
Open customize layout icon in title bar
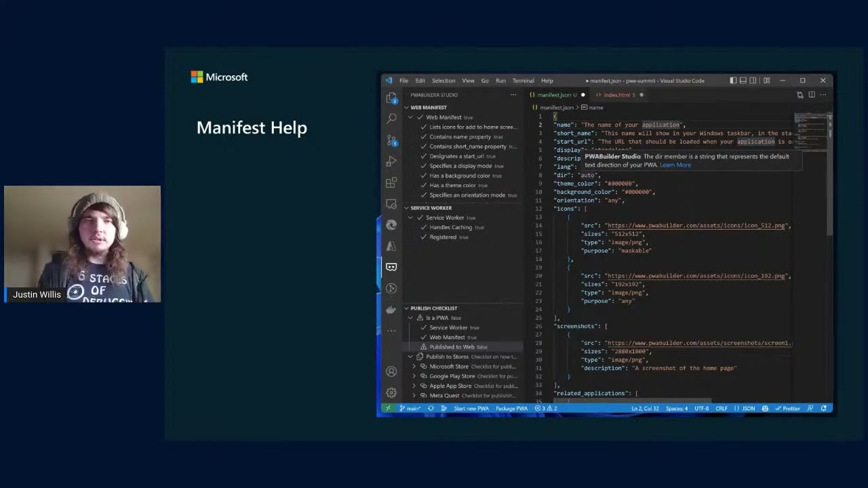pos(766,81)
